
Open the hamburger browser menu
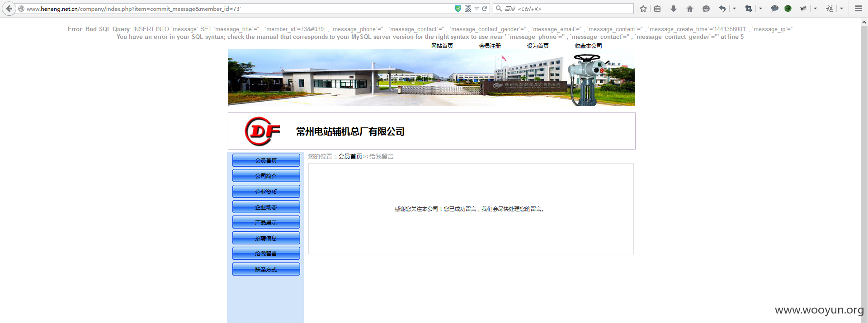click(858, 9)
